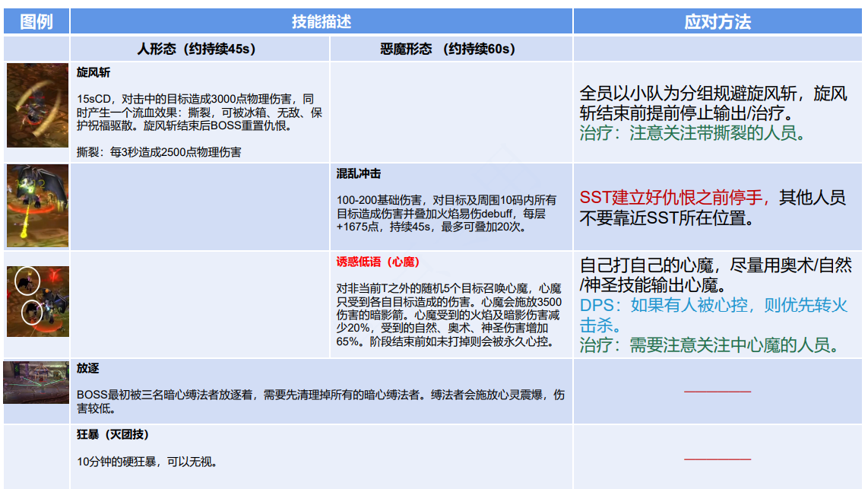Viewport: 868px width, 489px height.
Task: Click the red dash in 放逐 row
Action: click(717, 392)
